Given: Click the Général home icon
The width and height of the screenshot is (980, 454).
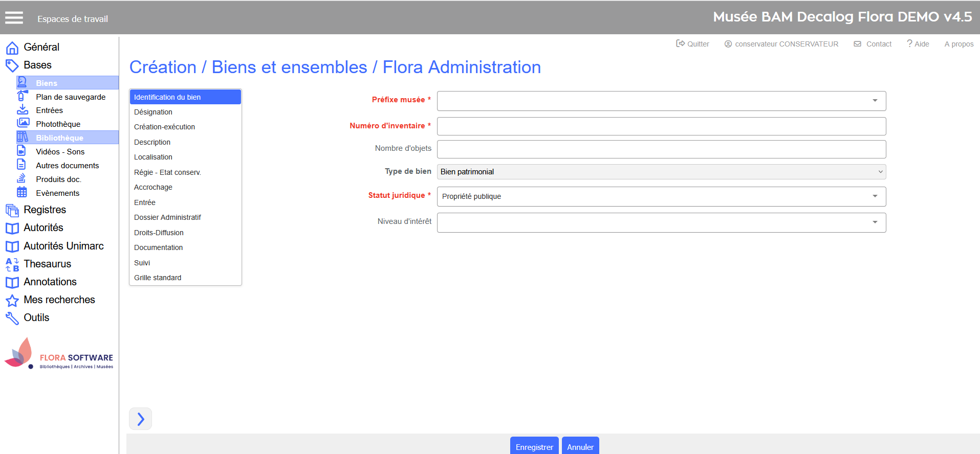Looking at the screenshot, I should (x=12, y=48).
